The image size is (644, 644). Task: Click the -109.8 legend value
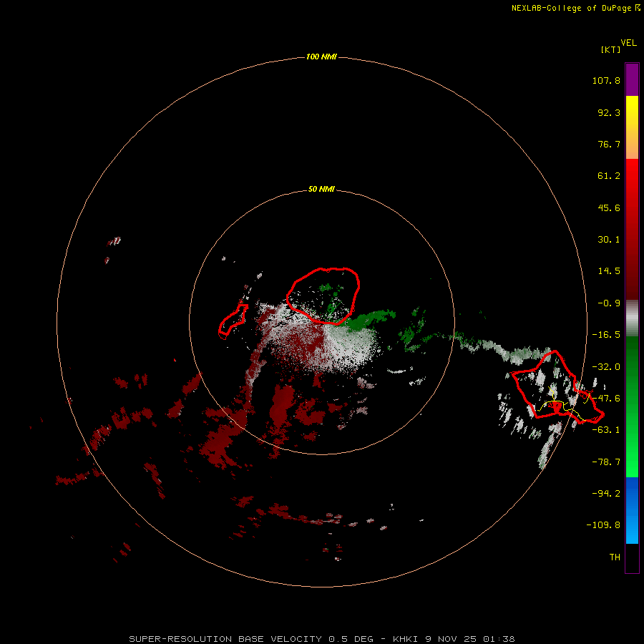tap(603, 525)
